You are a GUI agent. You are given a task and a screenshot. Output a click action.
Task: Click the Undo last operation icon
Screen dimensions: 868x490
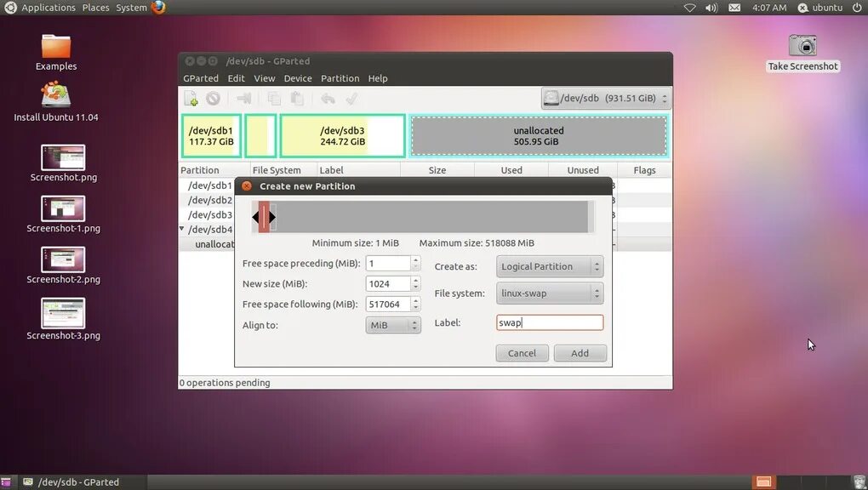[x=328, y=99]
